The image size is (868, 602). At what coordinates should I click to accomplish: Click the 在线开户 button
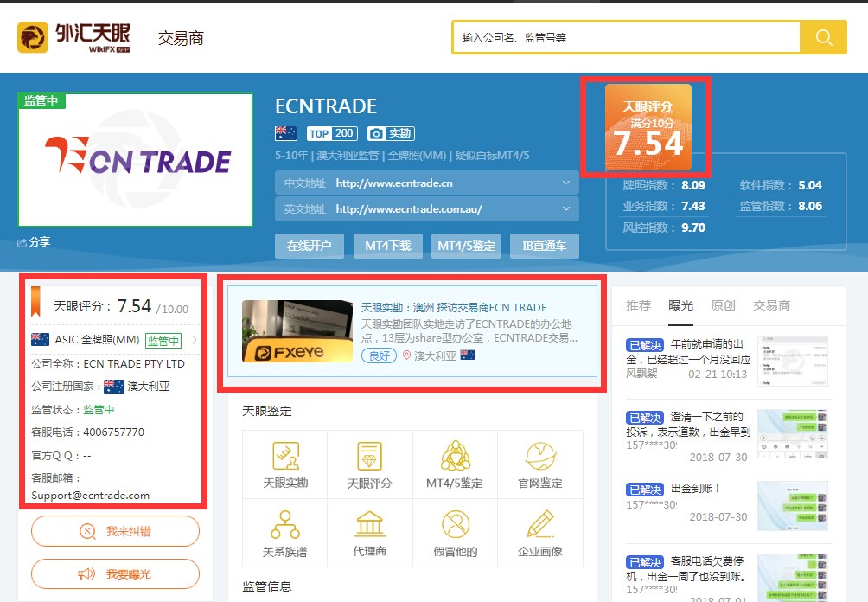point(309,246)
